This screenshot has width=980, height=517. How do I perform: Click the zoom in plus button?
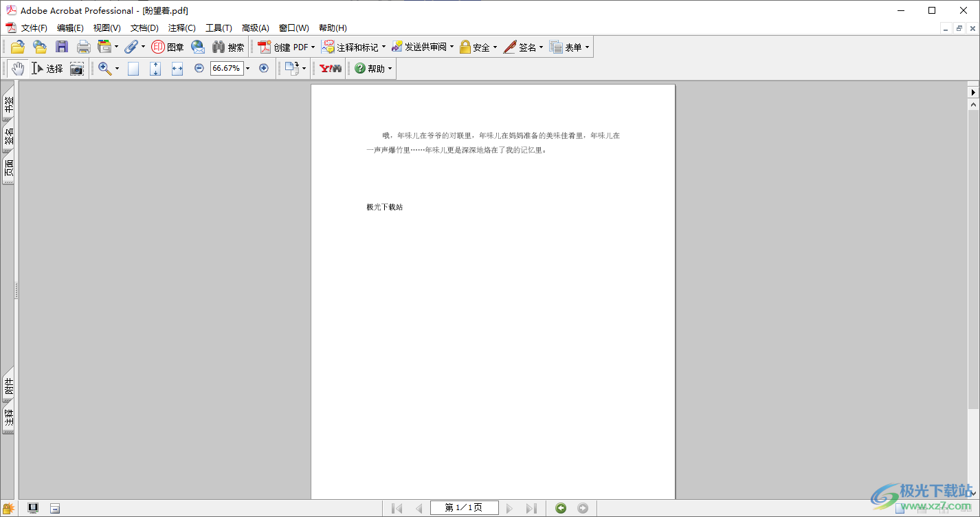pos(263,68)
